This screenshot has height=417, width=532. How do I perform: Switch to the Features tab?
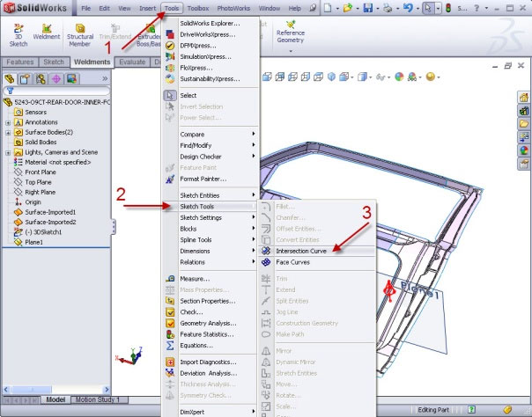[x=20, y=62]
